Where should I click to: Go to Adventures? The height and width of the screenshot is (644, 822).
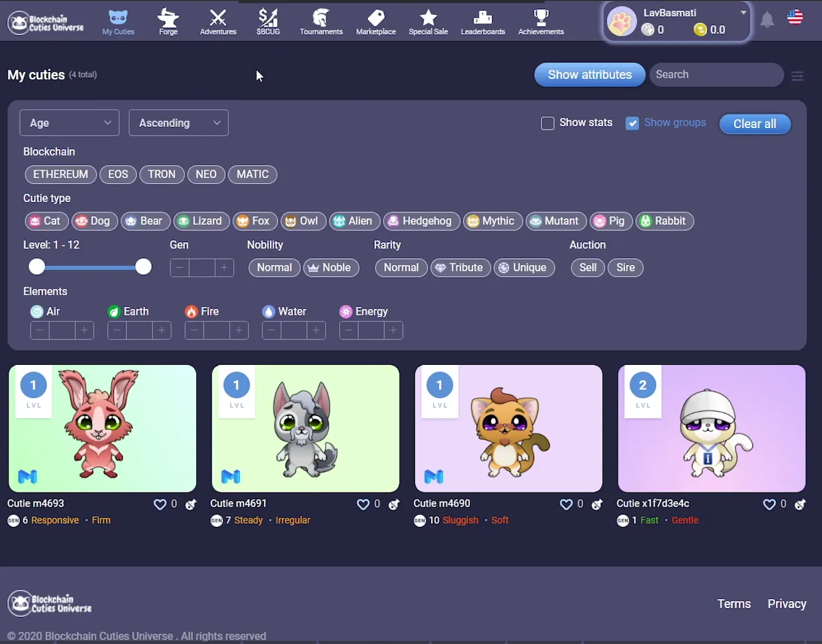point(218,22)
